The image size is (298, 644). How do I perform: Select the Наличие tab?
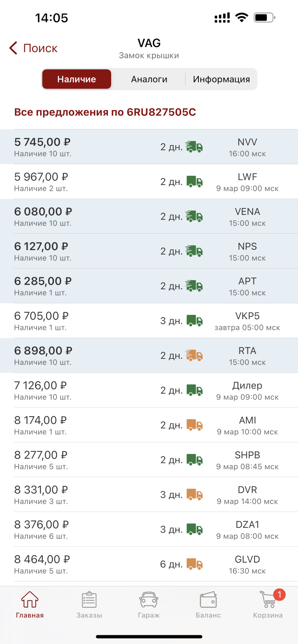click(x=77, y=79)
